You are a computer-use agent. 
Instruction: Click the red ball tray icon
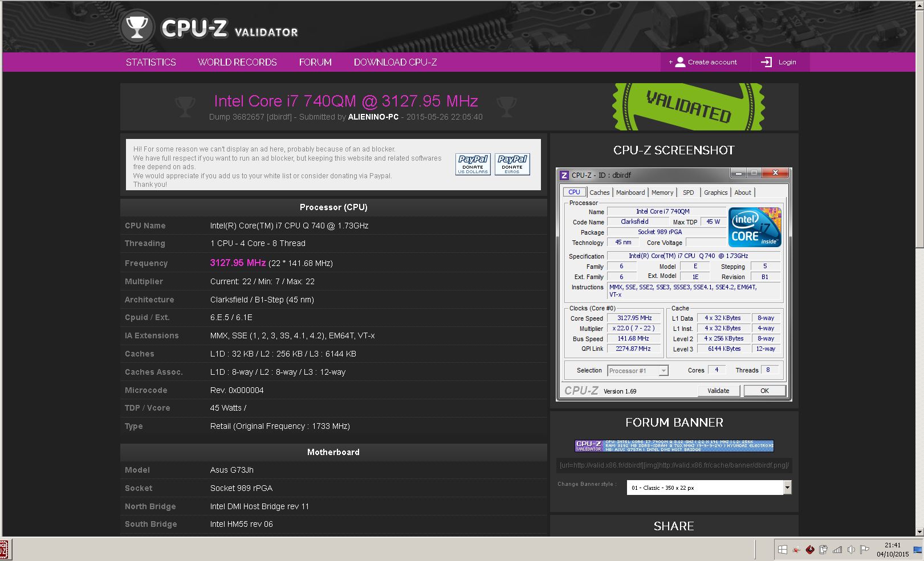click(x=796, y=550)
